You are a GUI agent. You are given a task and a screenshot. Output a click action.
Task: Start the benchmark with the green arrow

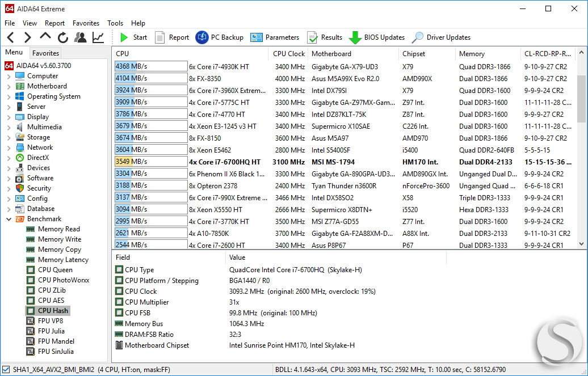(x=133, y=37)
